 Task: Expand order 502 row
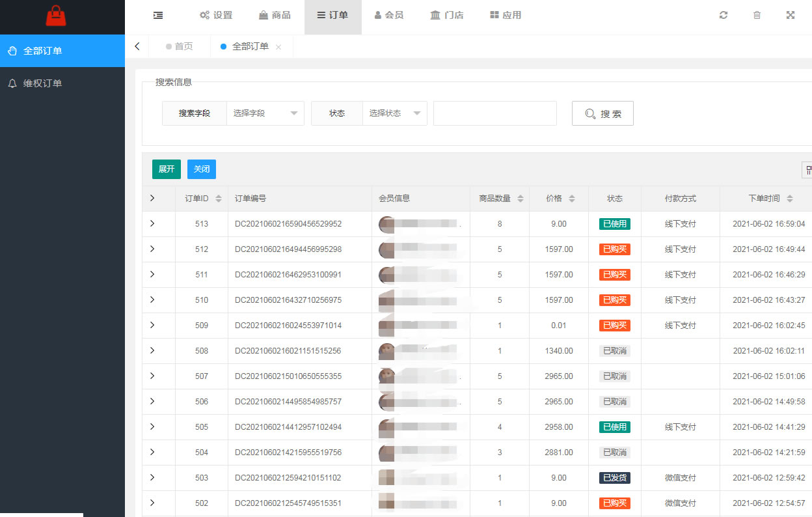click(152, 503)
